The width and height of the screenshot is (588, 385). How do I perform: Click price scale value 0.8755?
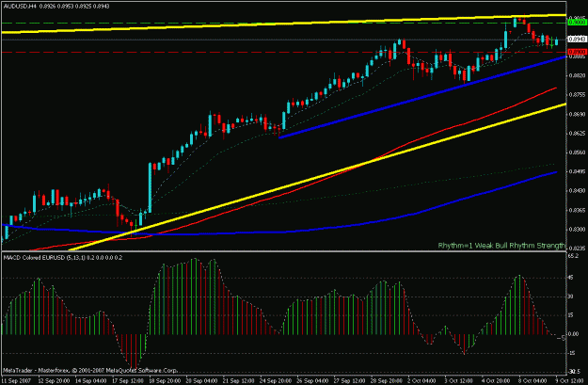coord(578,95)
